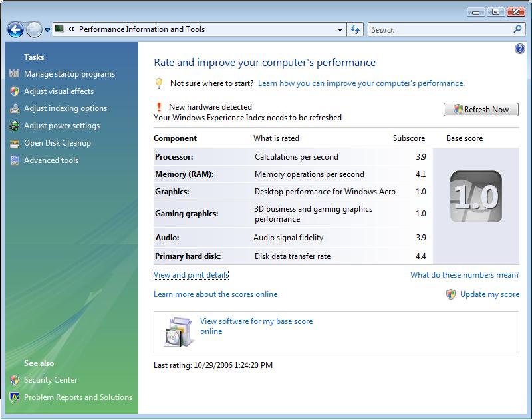
Task: Open Learn more about the scores online
Action: pyautogui.click(x=215, y=294)
